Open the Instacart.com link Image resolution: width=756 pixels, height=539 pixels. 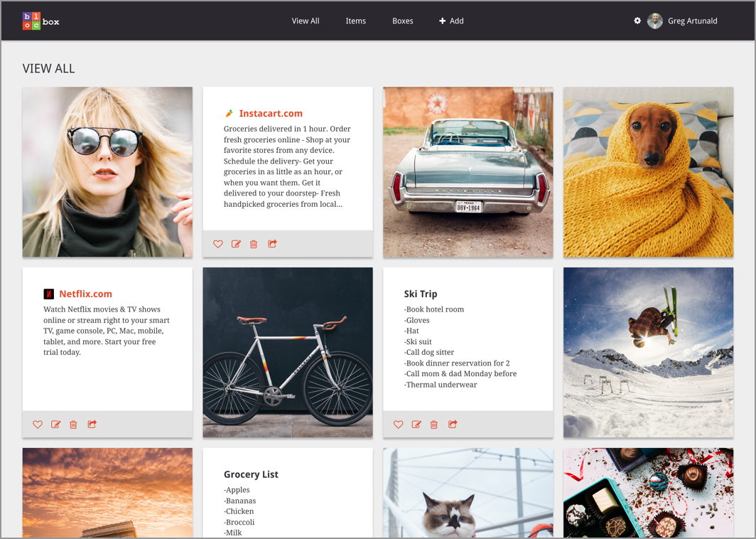click(x=271, y=113)
